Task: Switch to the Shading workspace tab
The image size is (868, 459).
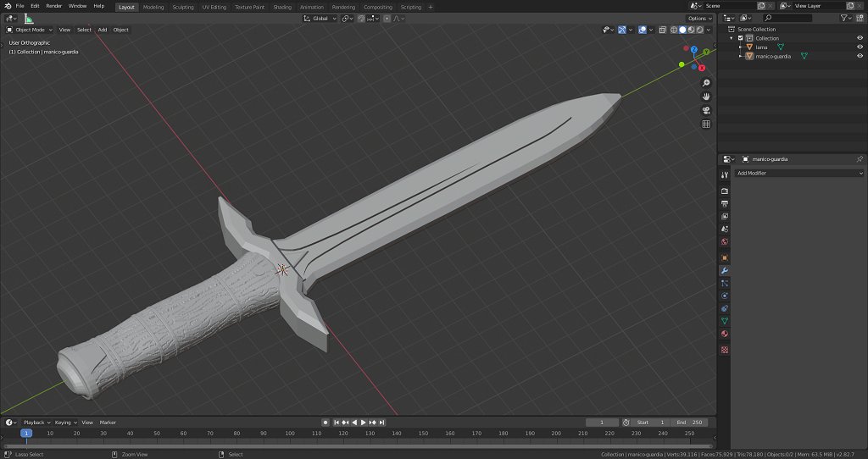Action: [x=282, y=7]
